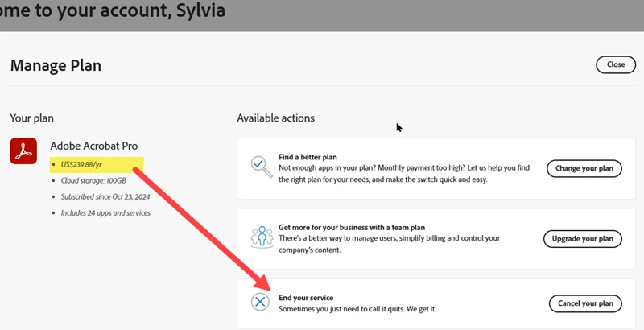Screen dimensions: 644x330
Task: Click the Your plan section label
Action: [31, 118]
